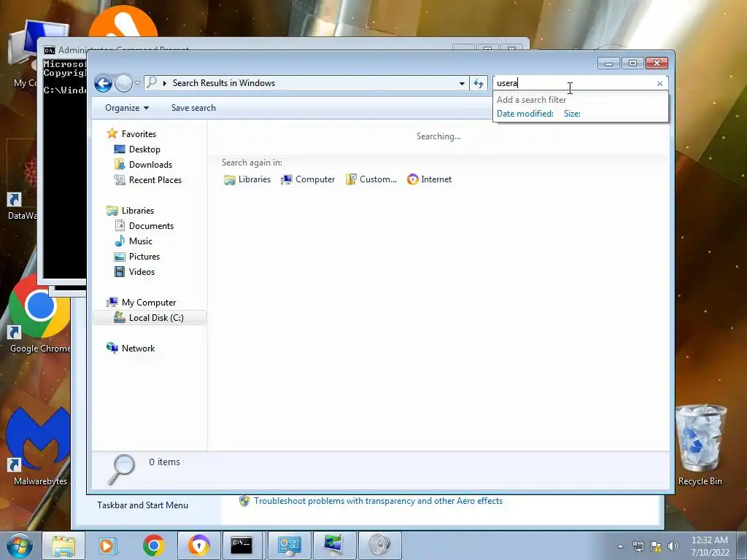Search again in Libraries
Viewport: 747px width, 560px height.
(x=247, y=179)
